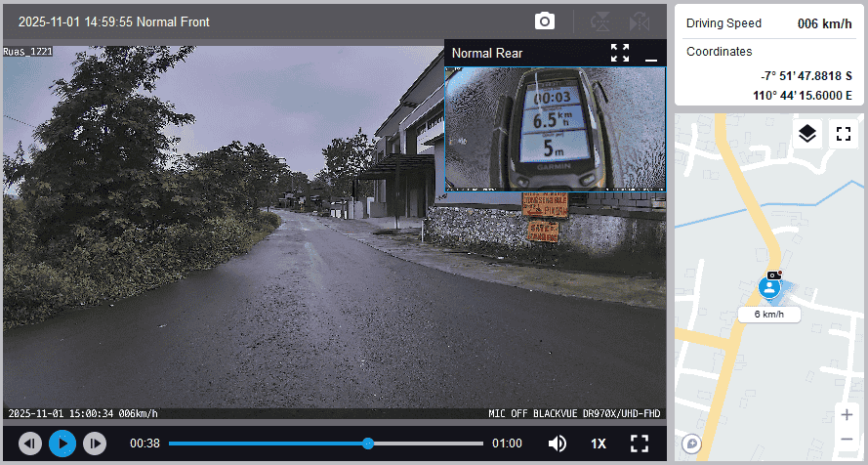Viewport: 868px width, 465px height.
Task: Skip to the previous video
Action: coord(30,444)
